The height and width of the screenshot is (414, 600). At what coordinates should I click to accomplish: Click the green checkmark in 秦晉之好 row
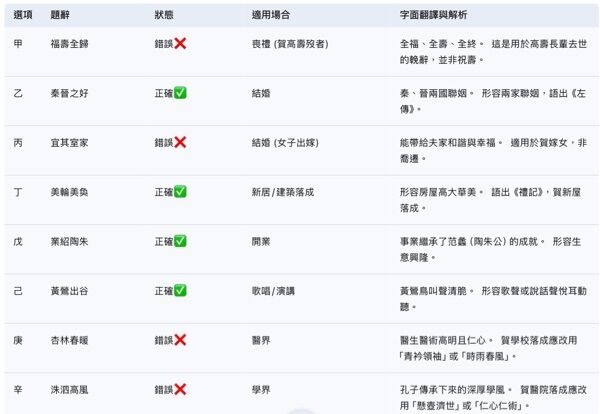180,93
